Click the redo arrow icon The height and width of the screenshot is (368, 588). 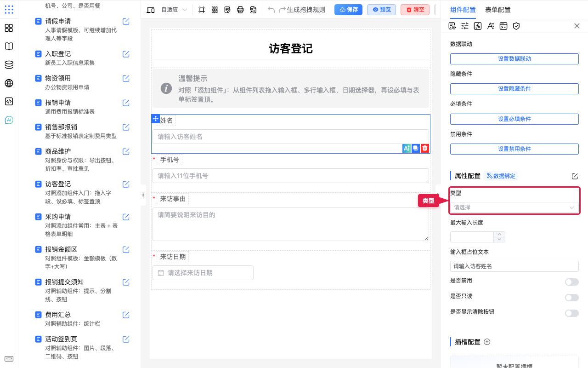(x=282, y=10)
